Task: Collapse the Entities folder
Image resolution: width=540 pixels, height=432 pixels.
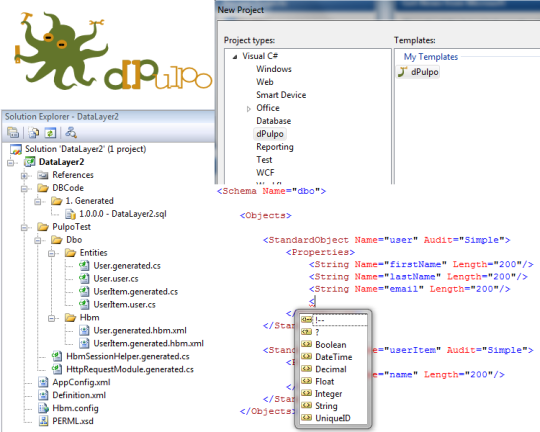Action: (x=52, y=253)
